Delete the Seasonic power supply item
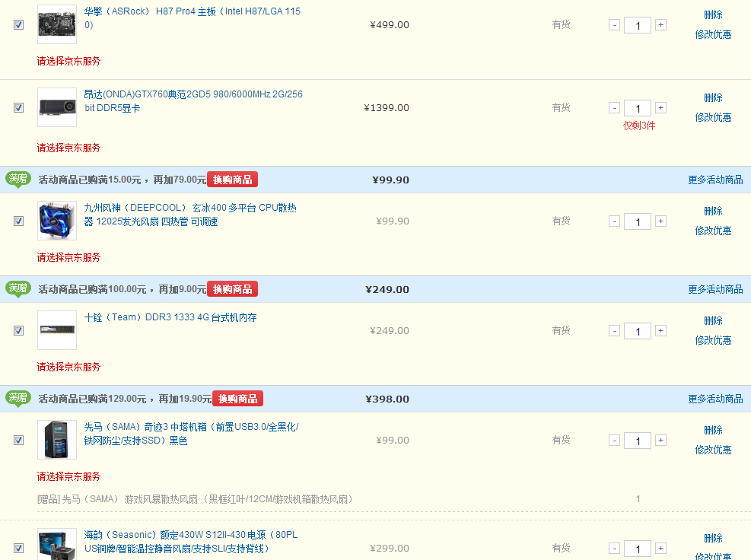Image resolution: width=751 pixels, height=560 pixels. (713, 539)
